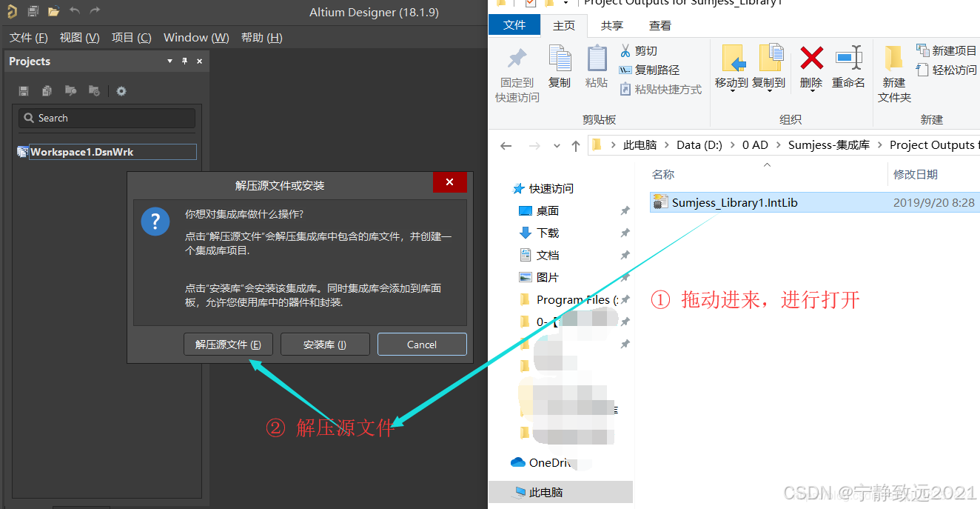Close the 解压源文件或安装 dialog
This screenshot has height=509, width=980.
pos(449,183)
